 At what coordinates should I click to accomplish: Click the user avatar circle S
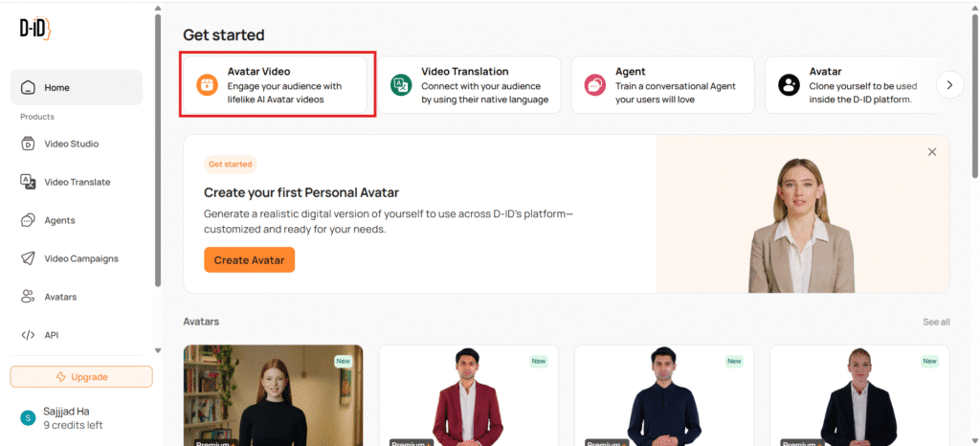pyautogui.click(x=28, y=418)
